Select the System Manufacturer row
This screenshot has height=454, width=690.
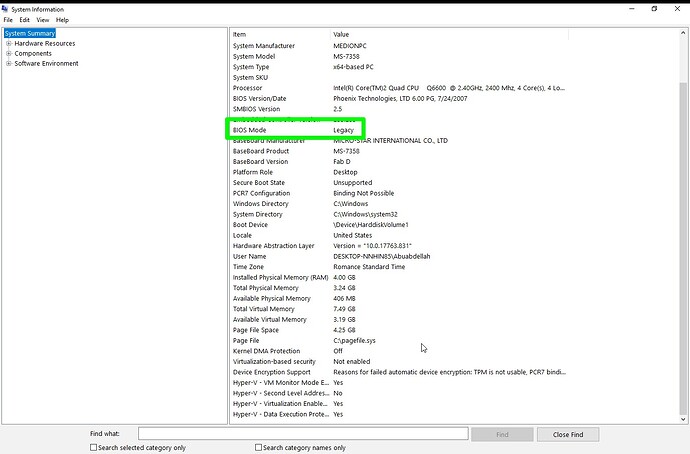pos(400,46)
